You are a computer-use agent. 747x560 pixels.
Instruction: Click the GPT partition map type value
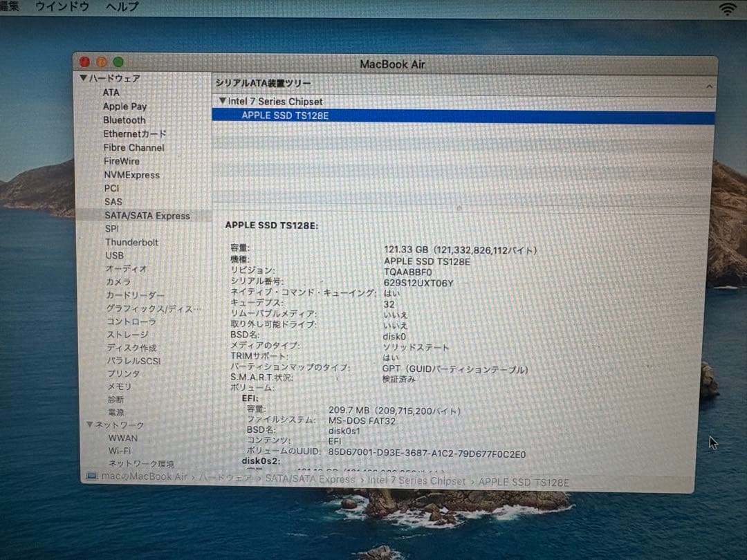[455, 369]
